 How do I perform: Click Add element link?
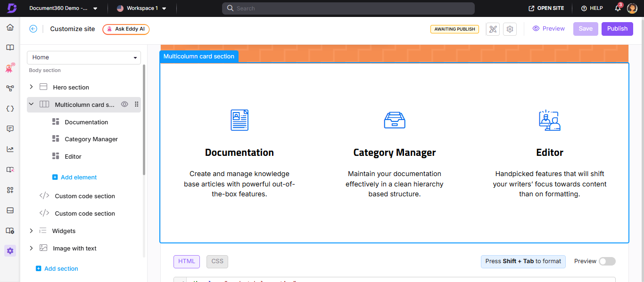[x=74, y=177]
